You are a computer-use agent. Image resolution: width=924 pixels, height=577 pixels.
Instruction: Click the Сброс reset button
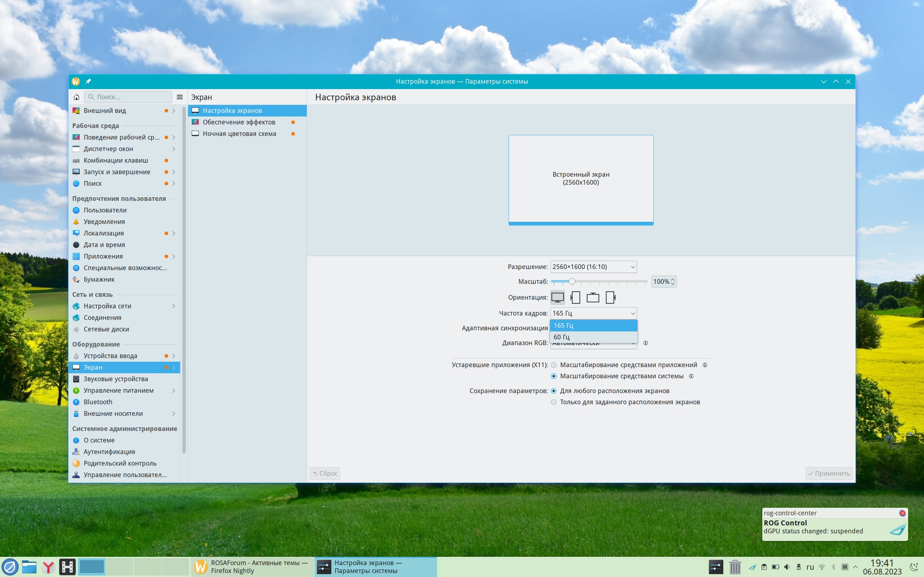coord(324,473)
